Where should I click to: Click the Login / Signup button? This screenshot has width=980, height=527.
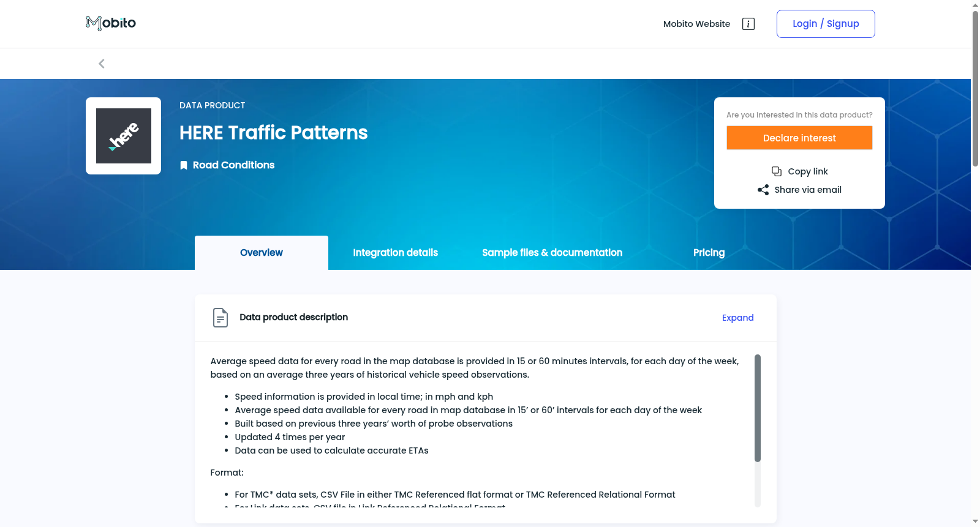[x=826, y=24]
